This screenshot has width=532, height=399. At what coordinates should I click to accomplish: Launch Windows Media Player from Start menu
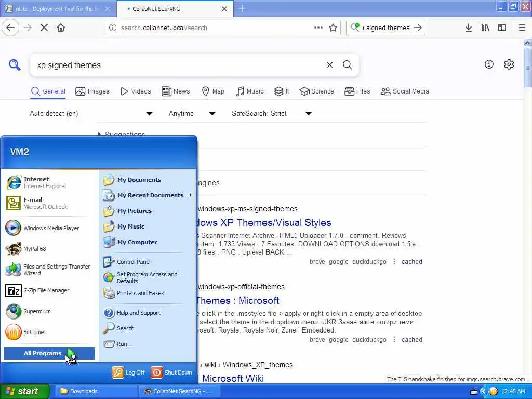point(49,228)
